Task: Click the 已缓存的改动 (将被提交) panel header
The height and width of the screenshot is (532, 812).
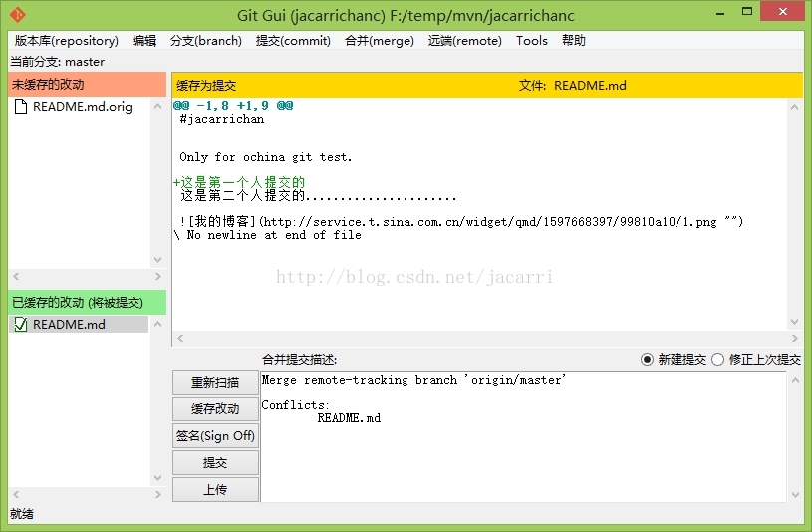Action: pos(87,303)
